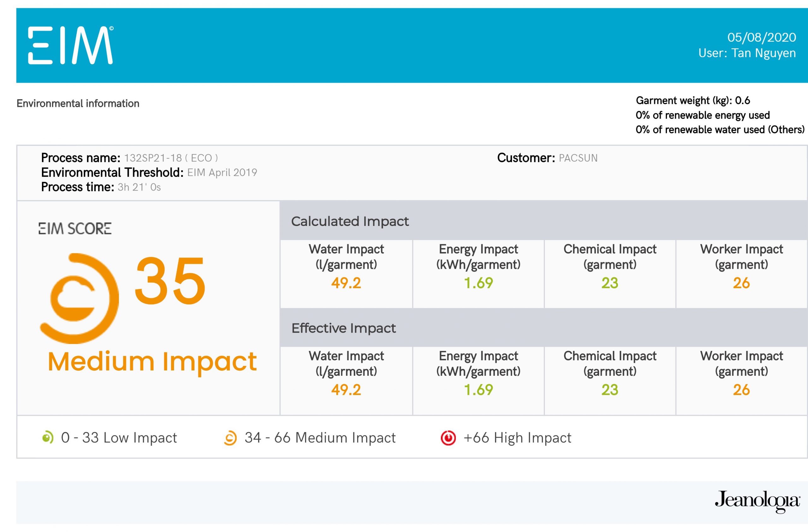Click the red High Impact legend icon
Image resolution: width=808 pixels, height=532 pixels.
point(448,438)
